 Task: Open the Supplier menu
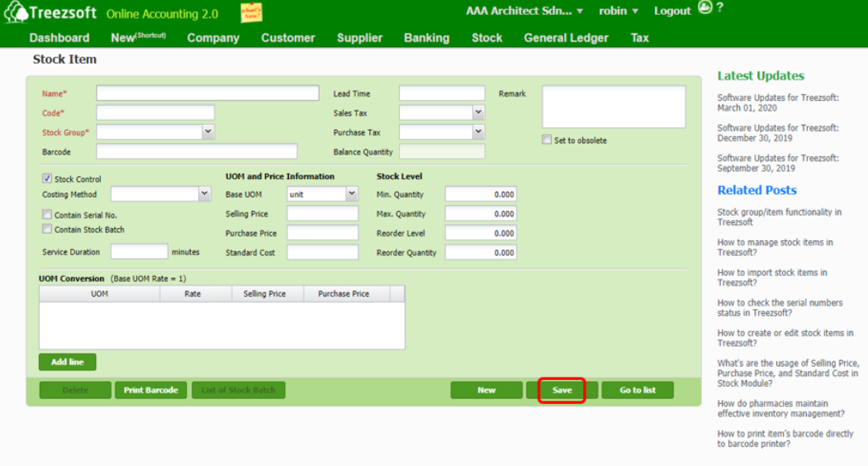tap(359, 38)
